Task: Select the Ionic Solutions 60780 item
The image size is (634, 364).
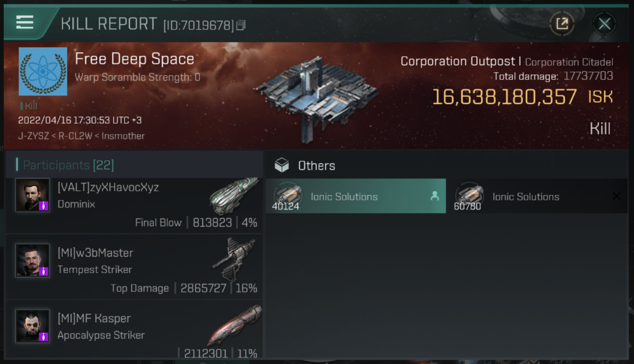Action: pyautogui.click(x=525, y=196)
